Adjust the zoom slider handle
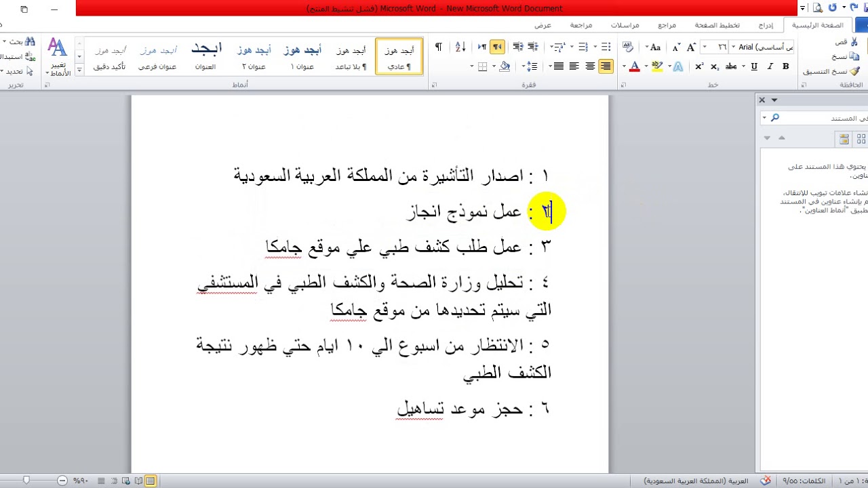This screenshot has width=868, height=488. click(x=26, y=481)
